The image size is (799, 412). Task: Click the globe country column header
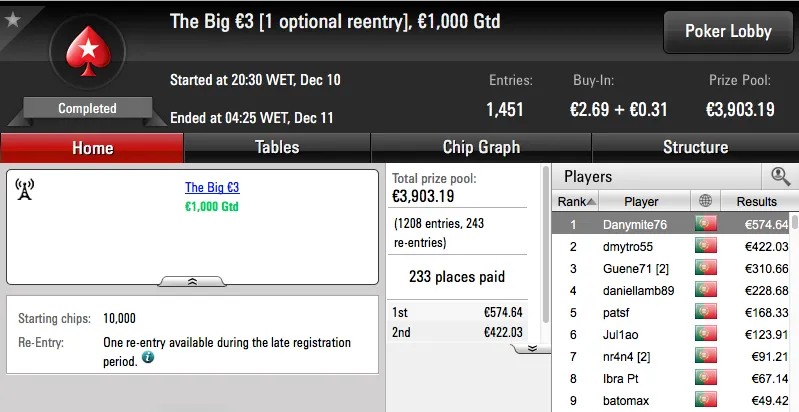(x=706, y=201)
